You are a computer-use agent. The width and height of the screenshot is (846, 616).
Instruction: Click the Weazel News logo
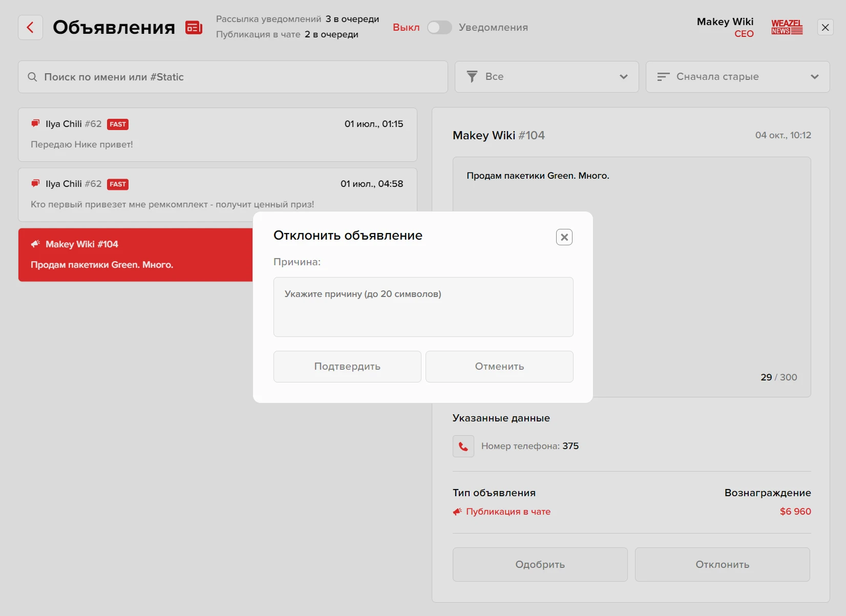[x=787, y=27]
